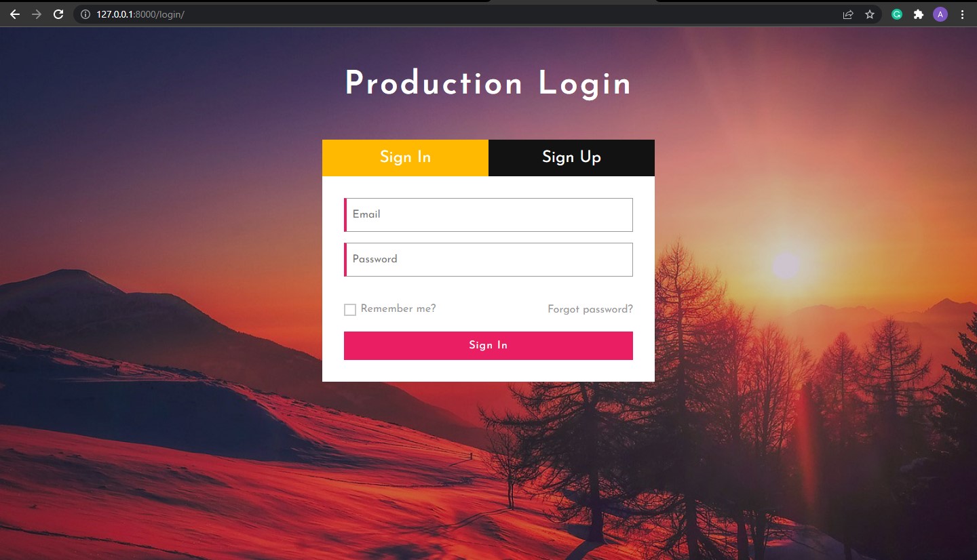Reload the login page
977x560 pixels.
click(58, 14)
